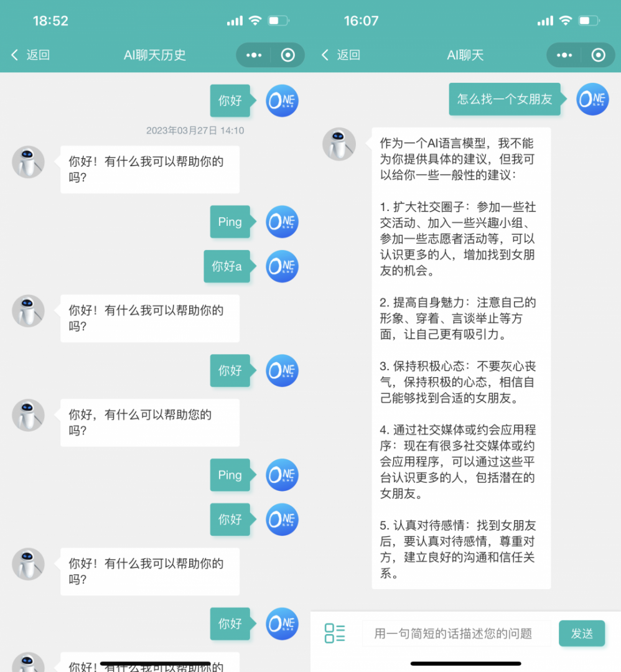Focus the question input field
The image size is (621, 672).
click(x=456, y=633)
